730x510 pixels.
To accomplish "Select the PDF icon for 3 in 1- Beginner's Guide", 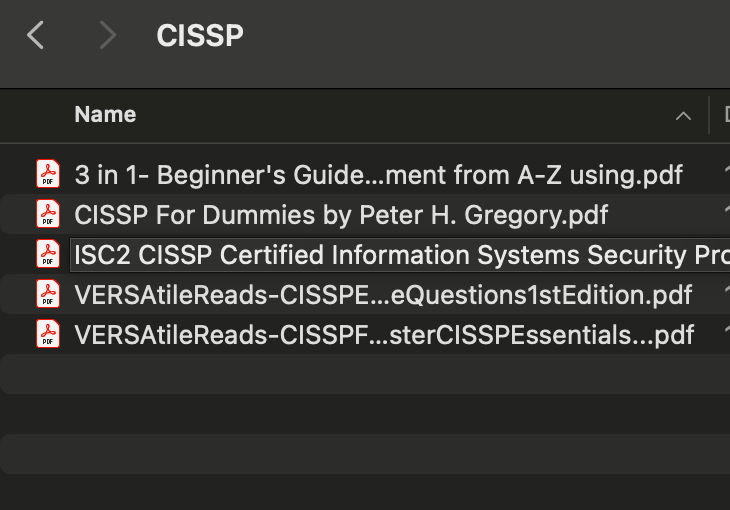I will 48,174.
